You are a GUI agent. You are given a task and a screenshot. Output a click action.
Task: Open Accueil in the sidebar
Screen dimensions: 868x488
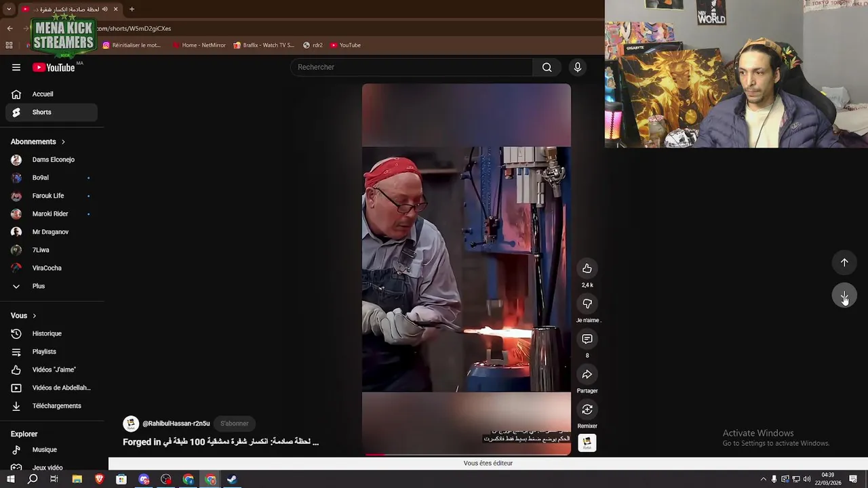click(x=52, y=94)
